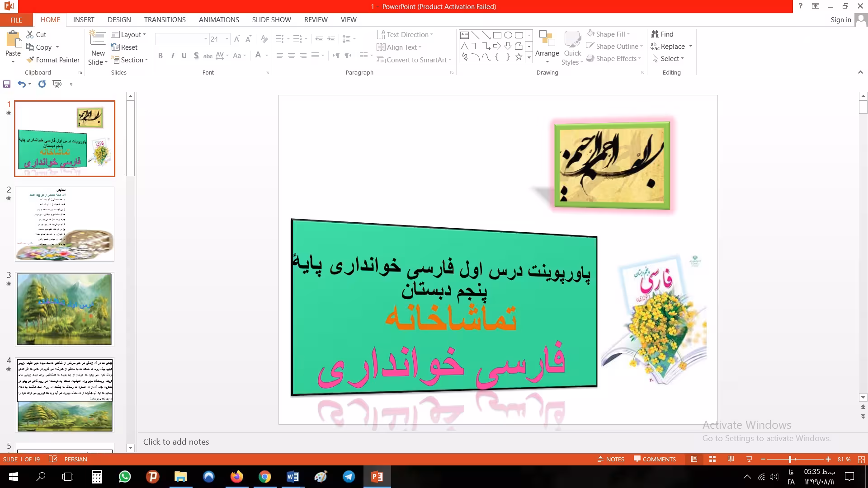The width and height of the screenshot is (868, 488).
Task: Toggle Italic text formatting
Action: point(172,56)
